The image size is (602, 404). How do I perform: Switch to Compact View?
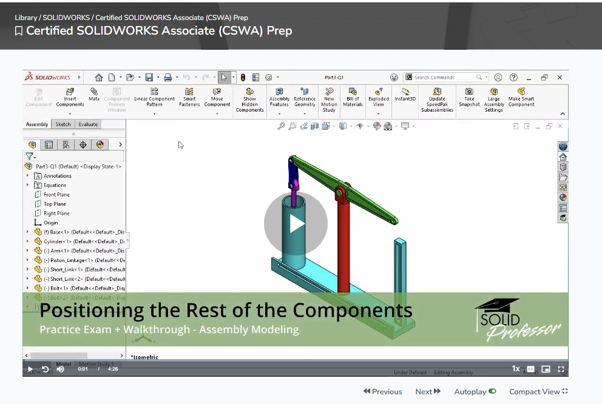pos(538,391)
